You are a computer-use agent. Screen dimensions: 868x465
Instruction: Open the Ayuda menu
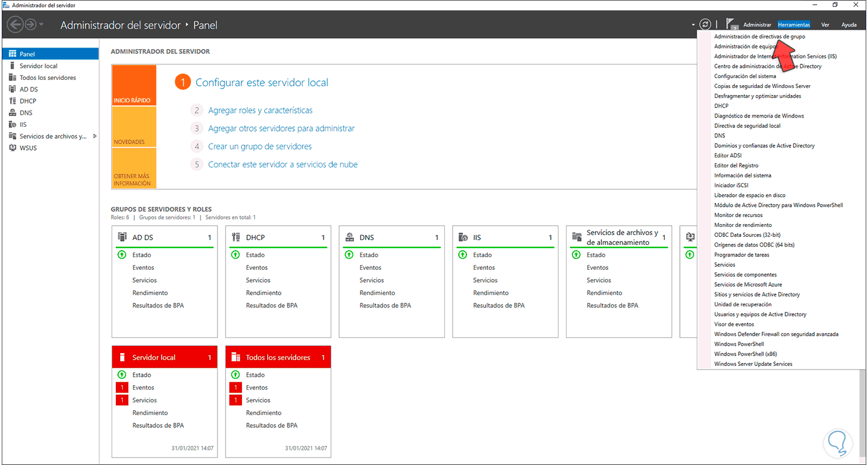[849, 25]
